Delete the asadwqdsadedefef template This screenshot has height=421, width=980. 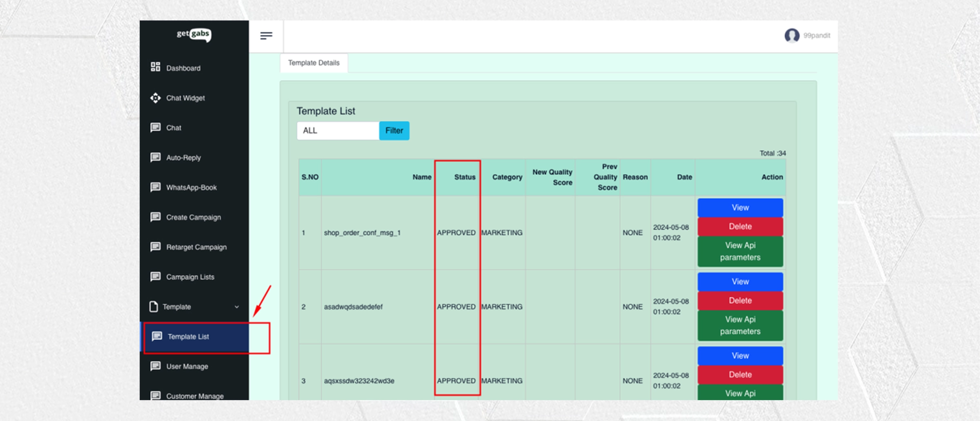740,301
